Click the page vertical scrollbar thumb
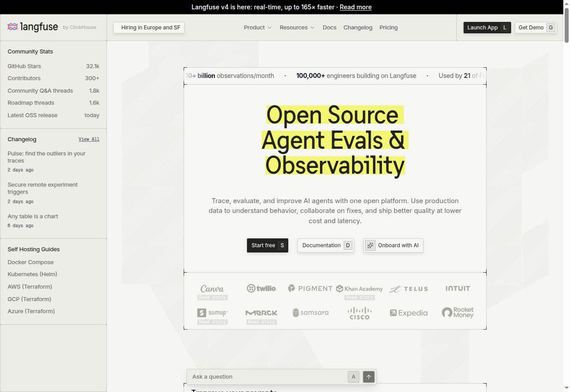The height and width of the screenshot is (392, 570). (x=566, y=25)
